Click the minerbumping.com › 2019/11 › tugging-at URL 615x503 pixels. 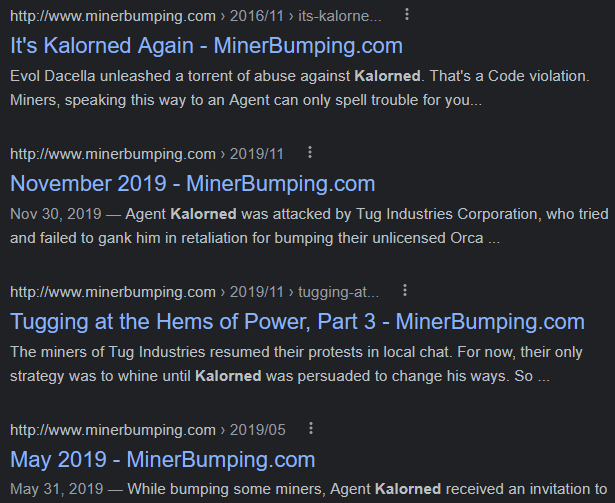[195, 292]
